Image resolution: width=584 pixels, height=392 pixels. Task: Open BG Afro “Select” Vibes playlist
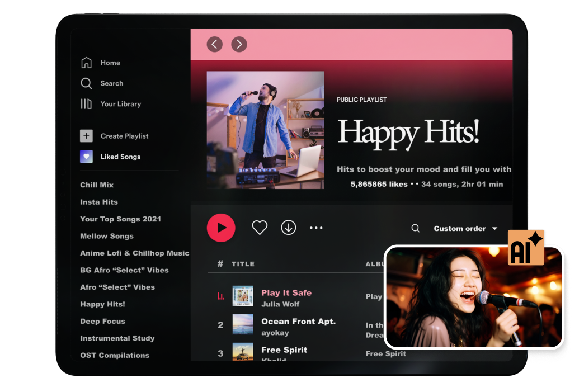124,270
